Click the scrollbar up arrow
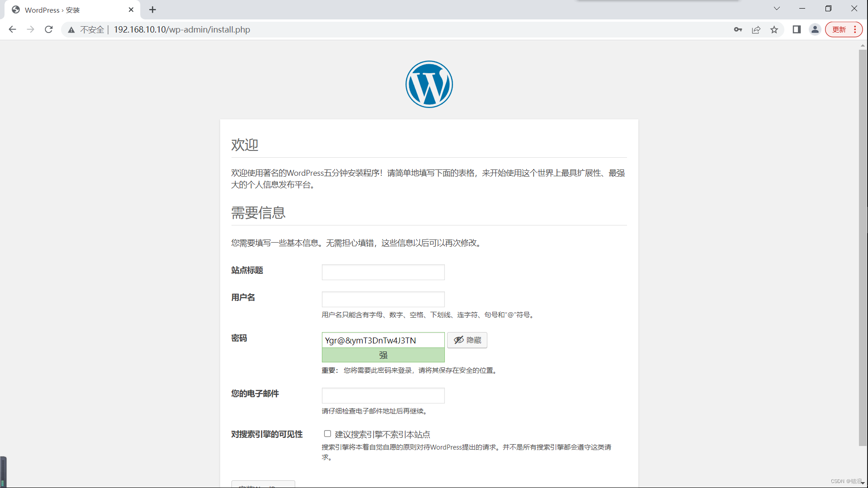 [x=863, y=45]
